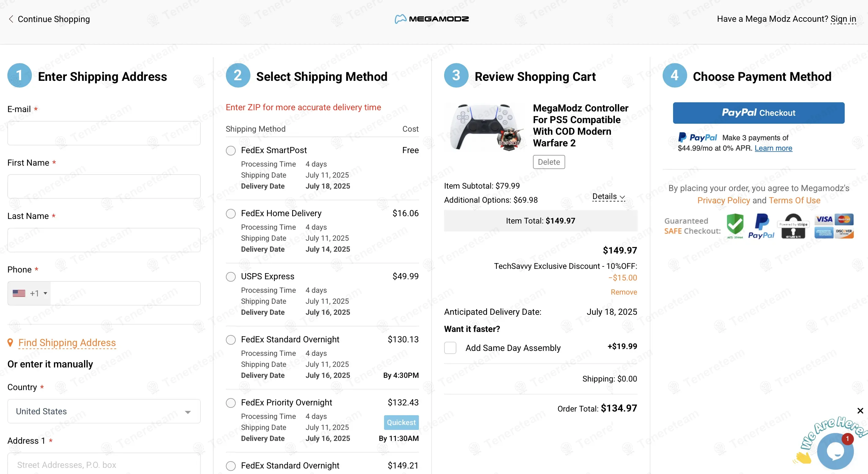Image resolution: width=868 pixels, height=474 pixels.
Task: Open the phone country code selector
Action: click(30, 293)
